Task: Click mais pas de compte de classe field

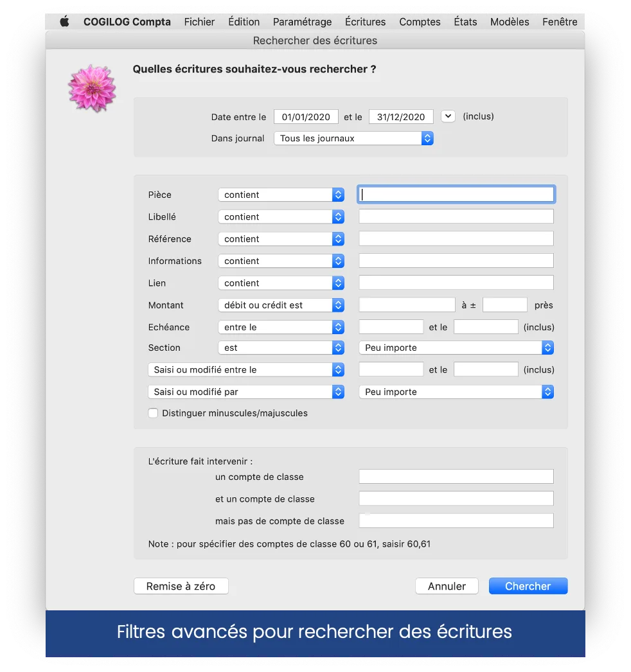Action: (x=456, y=521)
